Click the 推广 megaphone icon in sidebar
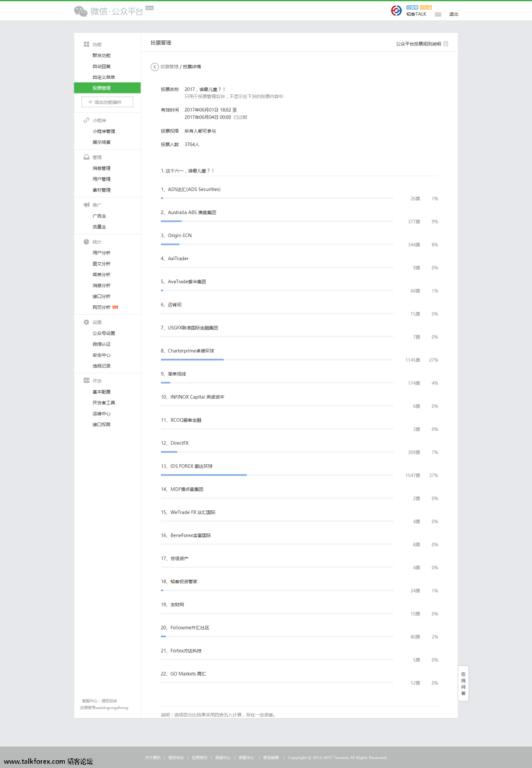 [x=87, y=205]
